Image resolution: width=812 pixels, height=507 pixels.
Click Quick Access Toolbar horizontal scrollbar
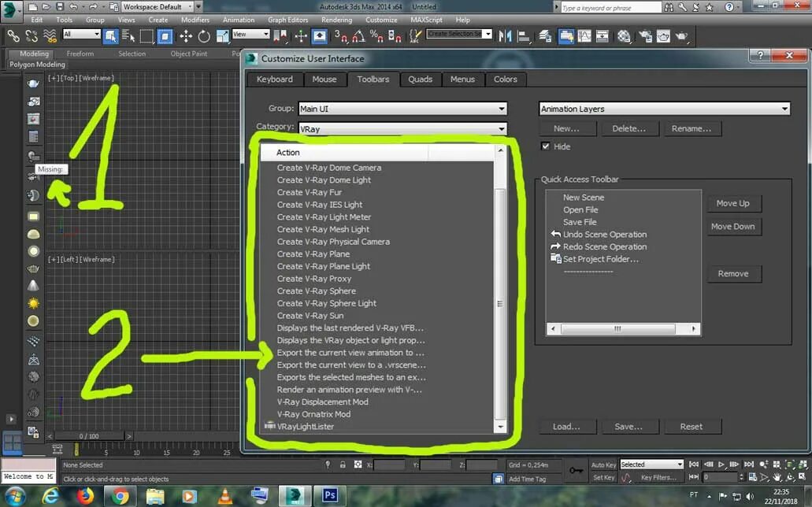point(623,328)
